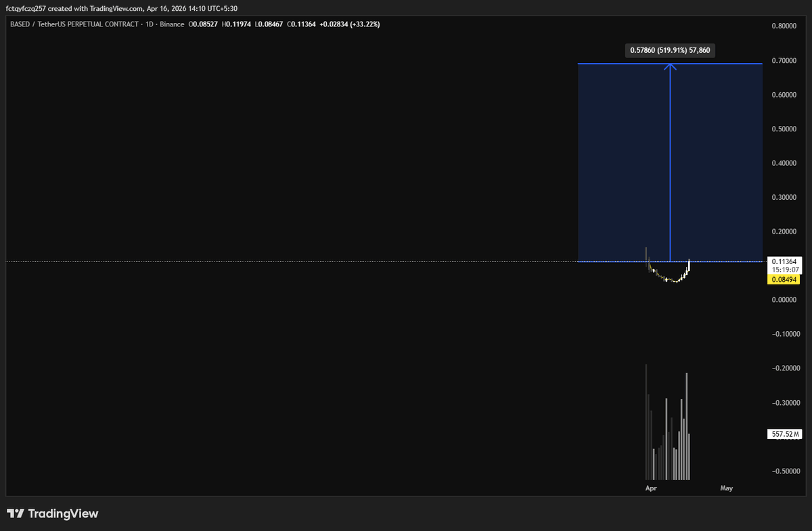Click the BASED / TetherUS PERPETUAL CONTRACT title
The height and width of the screenshot is (531, 812).
(75, 24)
